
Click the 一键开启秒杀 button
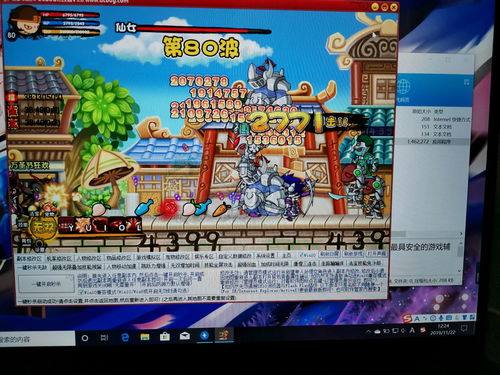(46, 284)
